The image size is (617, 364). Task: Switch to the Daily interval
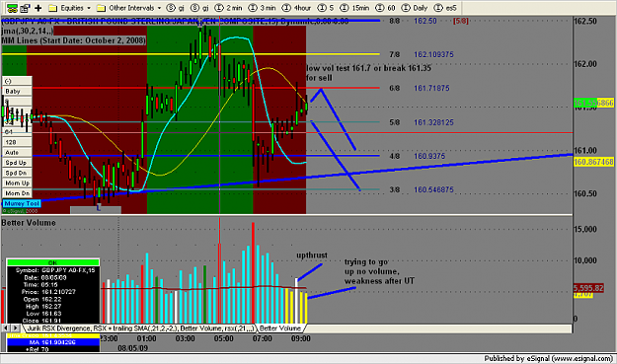point(415,8)
